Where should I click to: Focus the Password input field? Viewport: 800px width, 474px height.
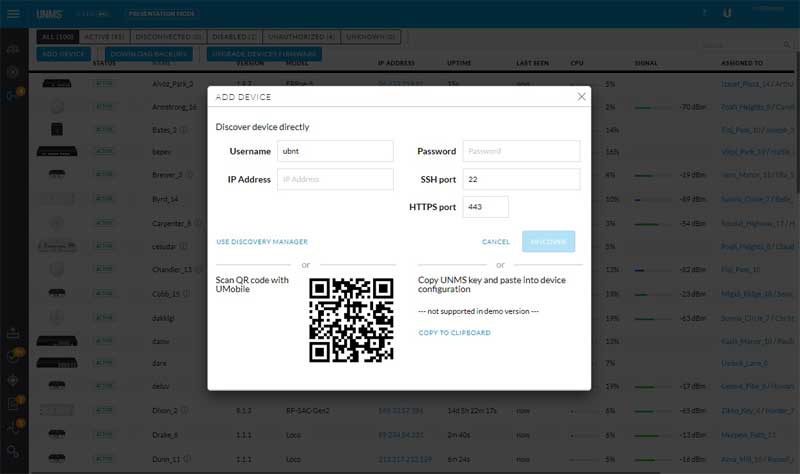tap(521, 151)
